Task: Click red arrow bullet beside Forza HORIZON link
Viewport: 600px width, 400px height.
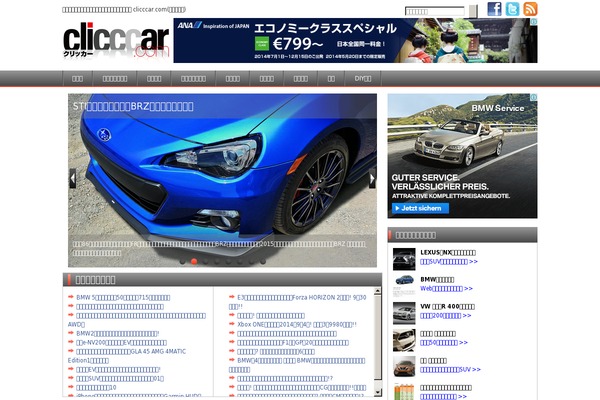Action: click(x=232, y=297)
